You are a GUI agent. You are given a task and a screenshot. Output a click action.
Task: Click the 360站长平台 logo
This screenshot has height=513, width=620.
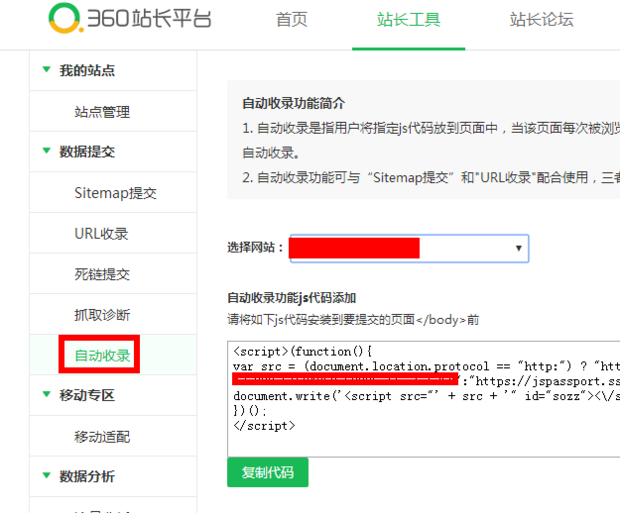pyautogui.click(x=130, y=18)
